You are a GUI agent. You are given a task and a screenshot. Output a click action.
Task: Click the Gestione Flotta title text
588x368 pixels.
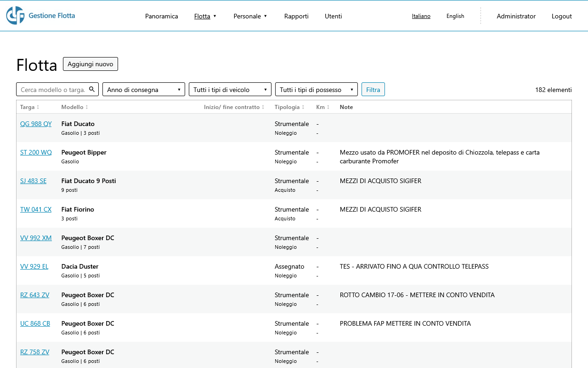tap(51, 16)
